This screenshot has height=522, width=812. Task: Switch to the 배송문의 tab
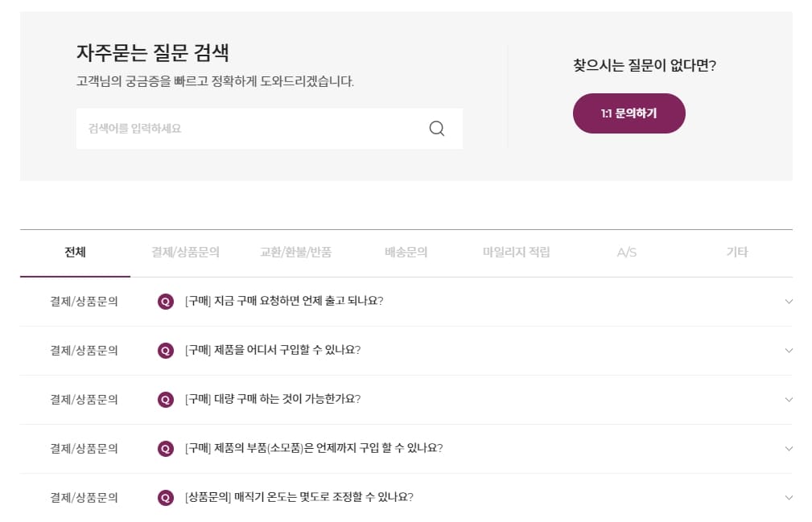(x=407, y=252)
